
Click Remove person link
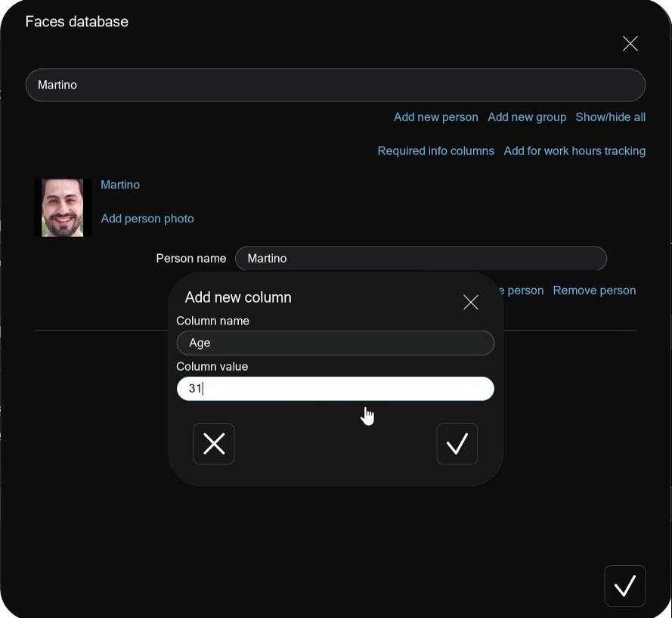594,290
